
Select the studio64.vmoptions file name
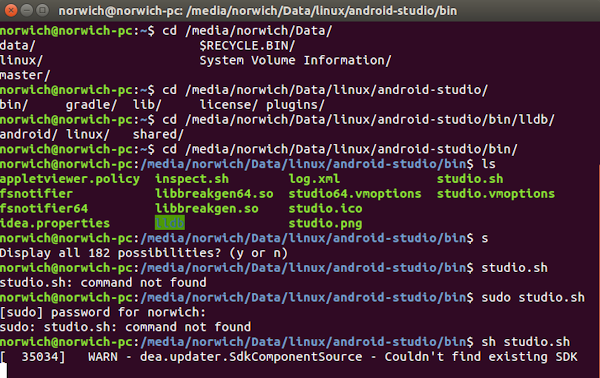[355, 194]
